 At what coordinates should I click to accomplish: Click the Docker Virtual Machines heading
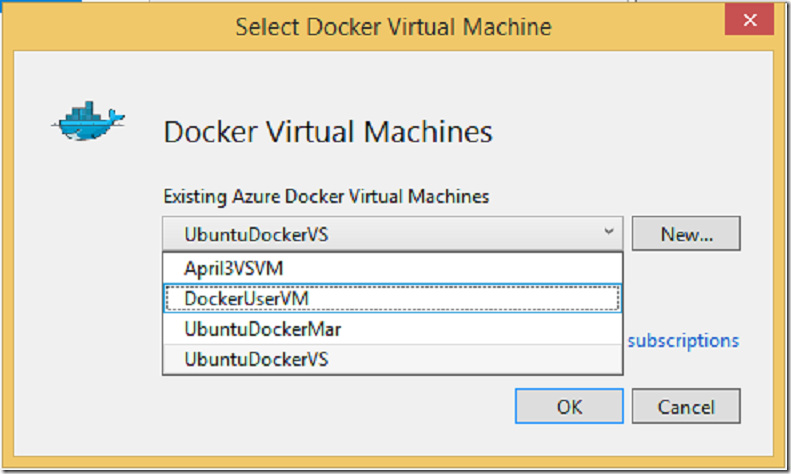(328, 132)
